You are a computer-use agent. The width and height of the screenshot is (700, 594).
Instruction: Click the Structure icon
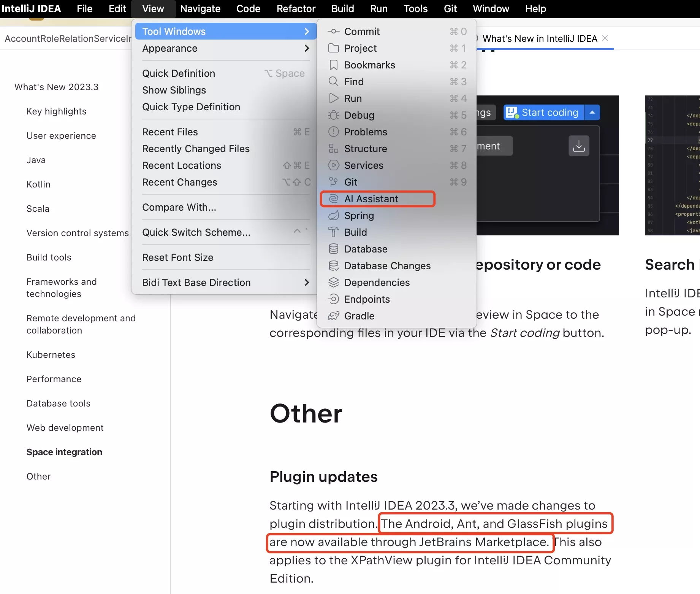pos(333,149)
